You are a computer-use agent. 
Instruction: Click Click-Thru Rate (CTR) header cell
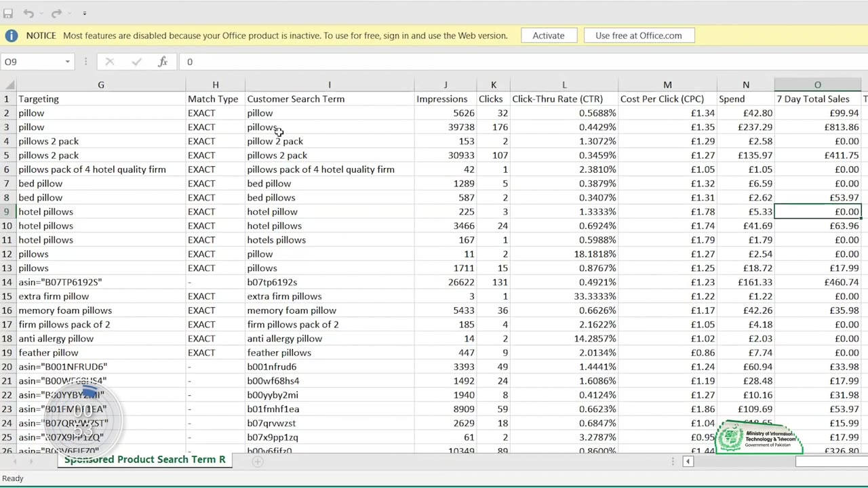[x=564, y=99]
